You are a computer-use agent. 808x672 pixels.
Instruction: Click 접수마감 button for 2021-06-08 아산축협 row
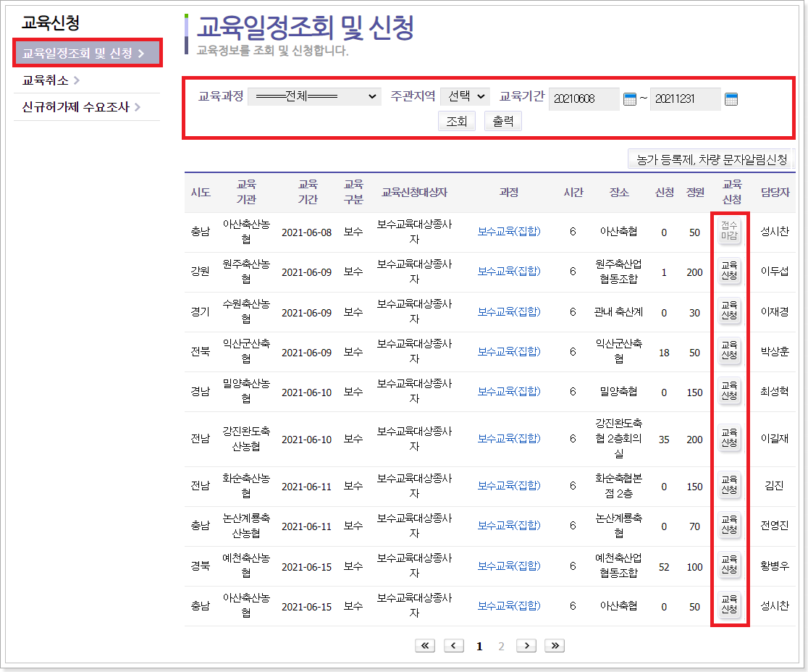coord(729,230)
